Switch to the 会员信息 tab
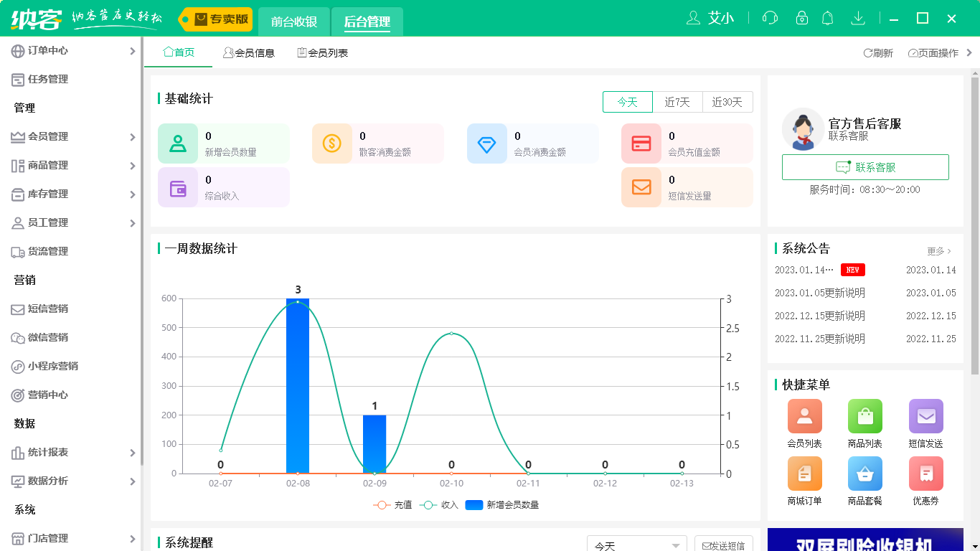Viewport: 980px width, 551px height. pos(250,52)
